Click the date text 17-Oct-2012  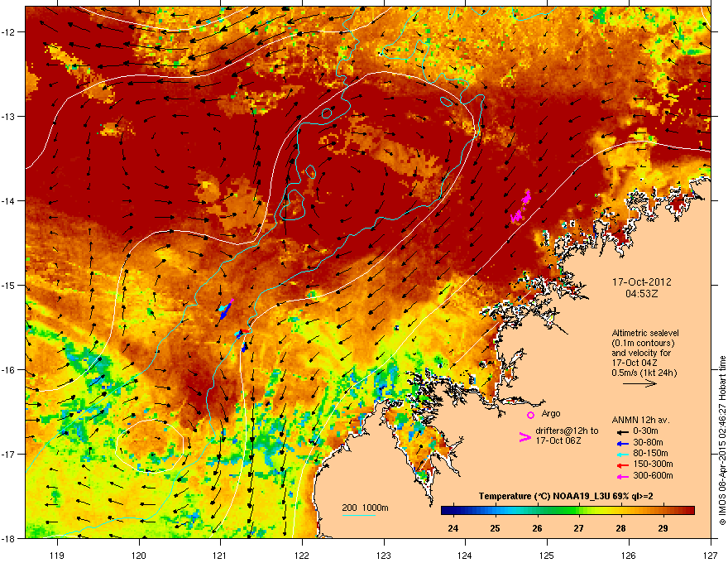coord(642,282)
